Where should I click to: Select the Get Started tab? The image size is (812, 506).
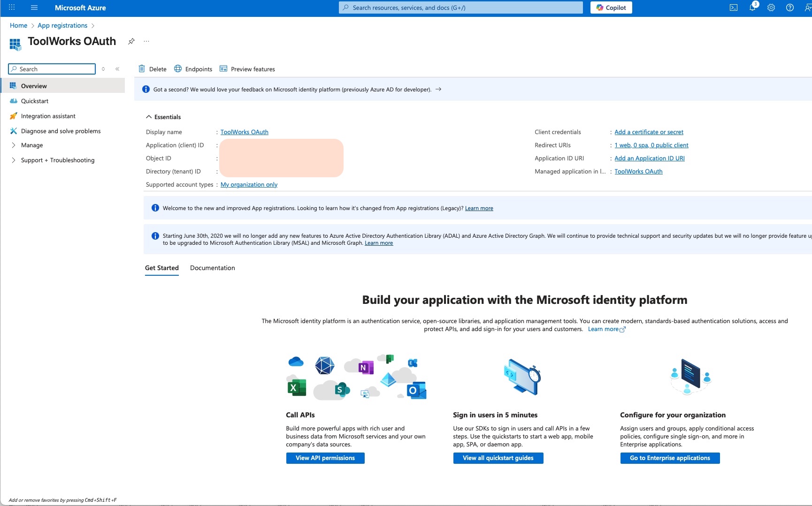(161, 268)
